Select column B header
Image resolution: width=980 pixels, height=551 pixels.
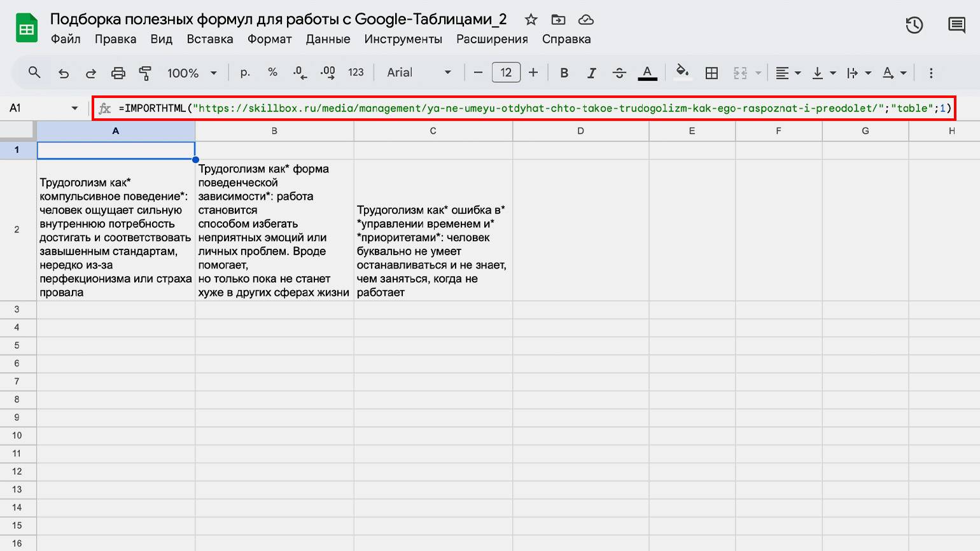point(274,131)
